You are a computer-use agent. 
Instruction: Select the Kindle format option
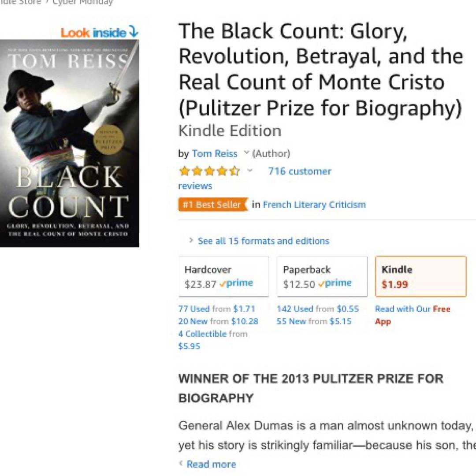point(420,277)
